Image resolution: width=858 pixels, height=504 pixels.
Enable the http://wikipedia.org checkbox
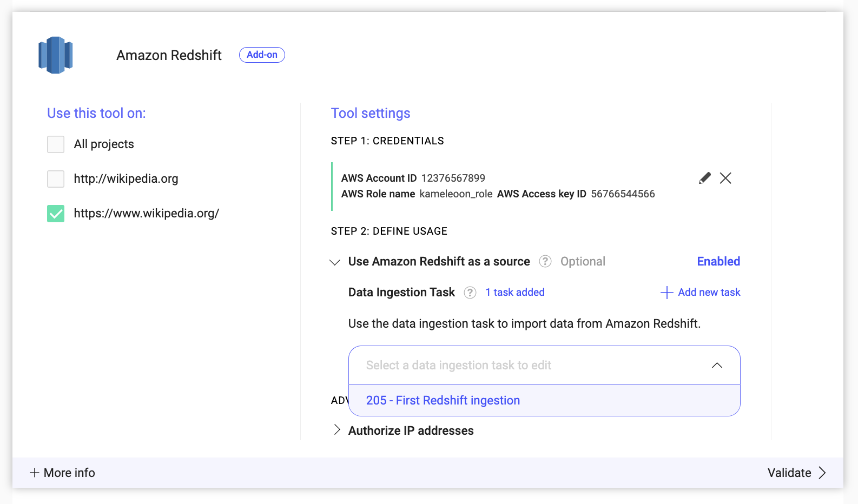(x=56, y=179)
